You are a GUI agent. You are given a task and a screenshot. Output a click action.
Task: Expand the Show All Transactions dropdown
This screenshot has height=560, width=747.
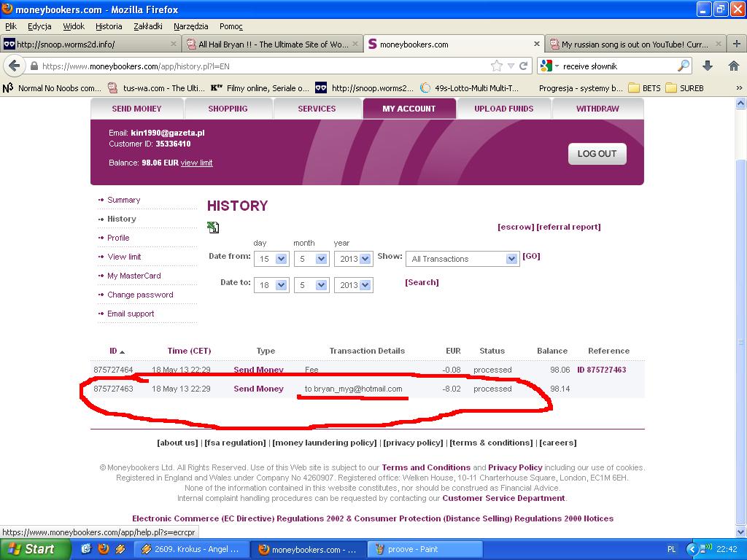coord(462,259)
